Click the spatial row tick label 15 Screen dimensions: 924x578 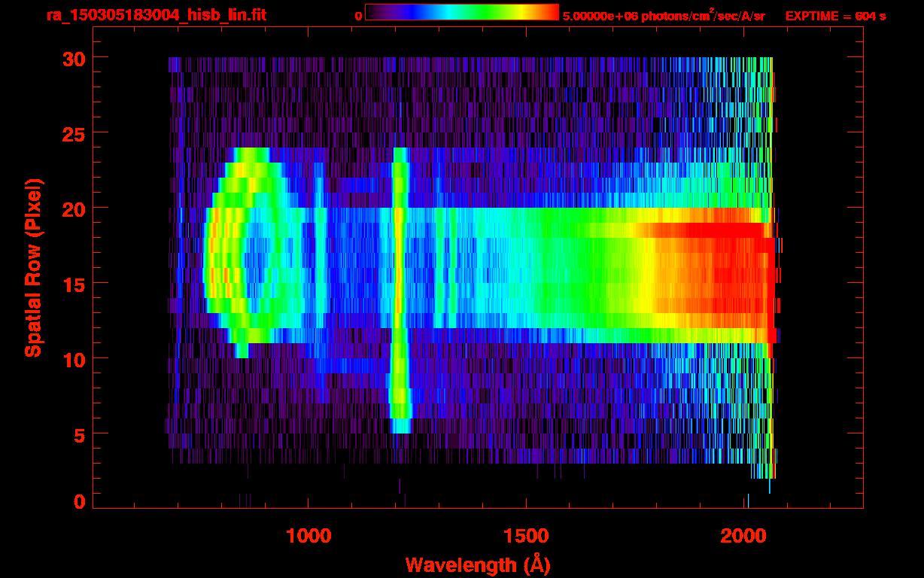72,284
